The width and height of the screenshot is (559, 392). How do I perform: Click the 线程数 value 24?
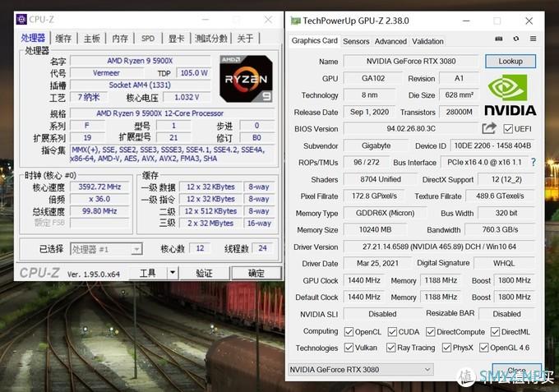(262, 248)
